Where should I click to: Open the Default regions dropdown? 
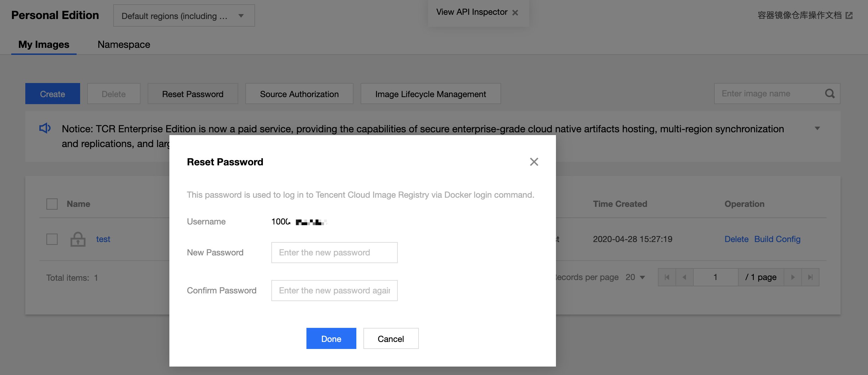coord(184,16)
